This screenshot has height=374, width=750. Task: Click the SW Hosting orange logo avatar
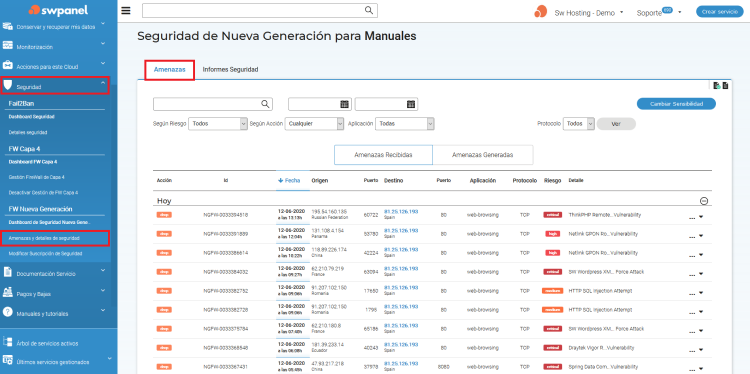point(540,12)
